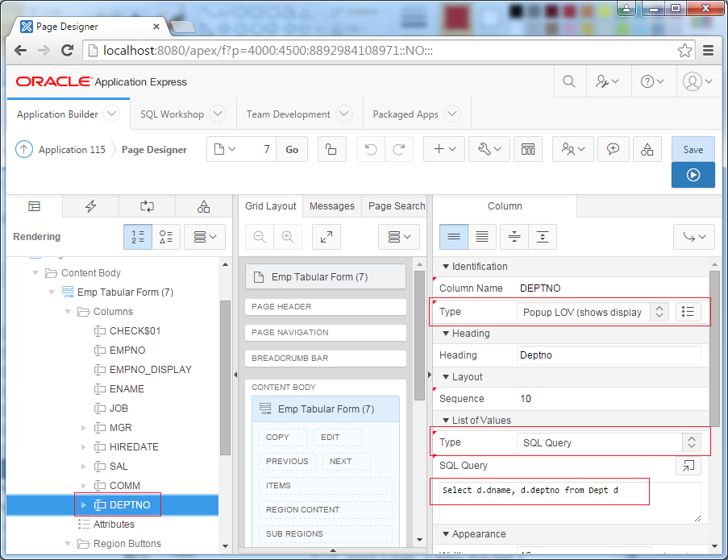Open the component view layout icon

pyautogui.click(x=528, y=149)
